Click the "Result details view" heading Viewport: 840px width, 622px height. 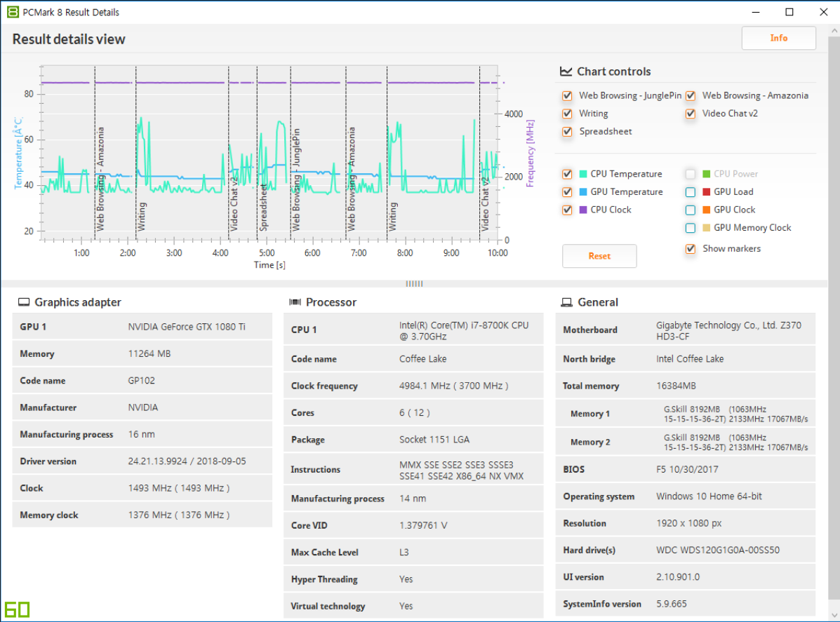pos(69,39)
